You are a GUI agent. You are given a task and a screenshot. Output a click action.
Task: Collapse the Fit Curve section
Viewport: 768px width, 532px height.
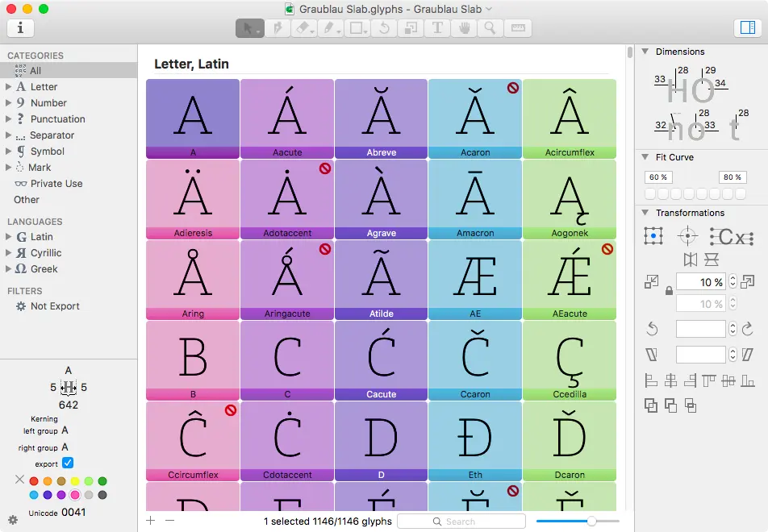(x=645, y=157)
